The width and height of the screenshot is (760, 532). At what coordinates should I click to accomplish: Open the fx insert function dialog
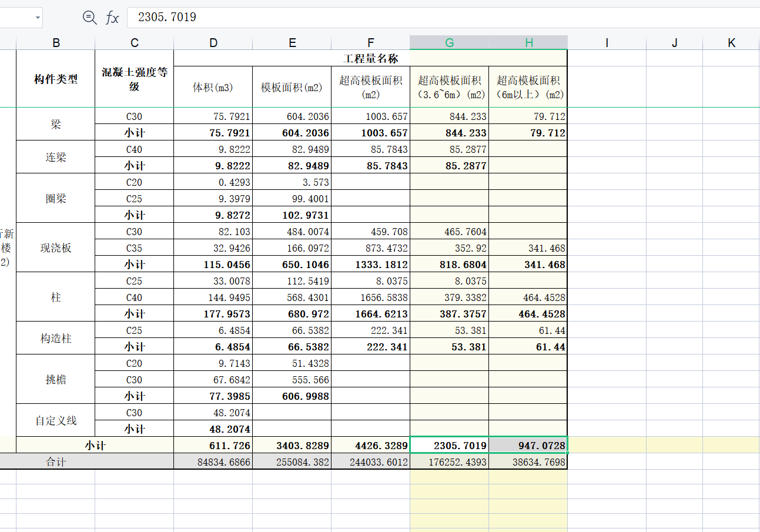112,18
